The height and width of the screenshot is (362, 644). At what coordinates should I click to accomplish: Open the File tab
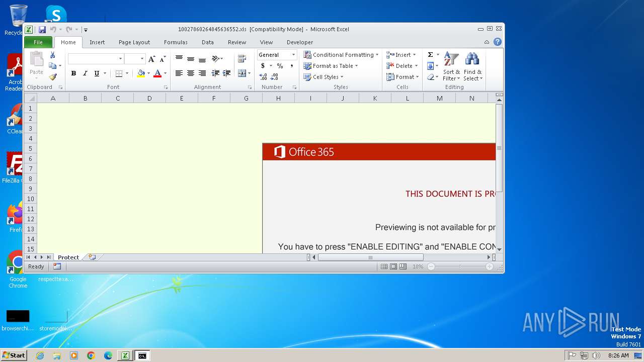38,42
